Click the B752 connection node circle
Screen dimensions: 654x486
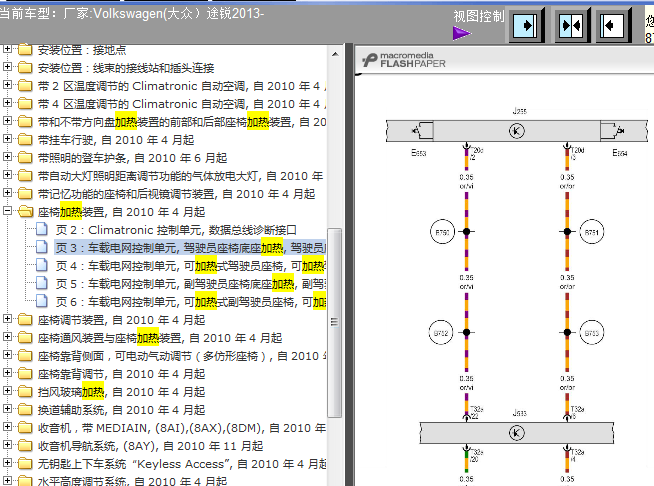441,333
